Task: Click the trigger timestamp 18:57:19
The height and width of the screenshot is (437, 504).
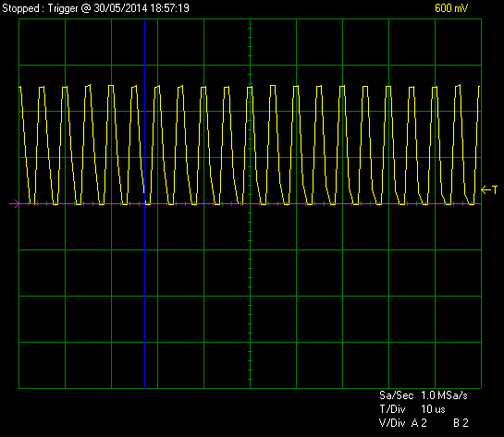Action: (x=170, y=8)
